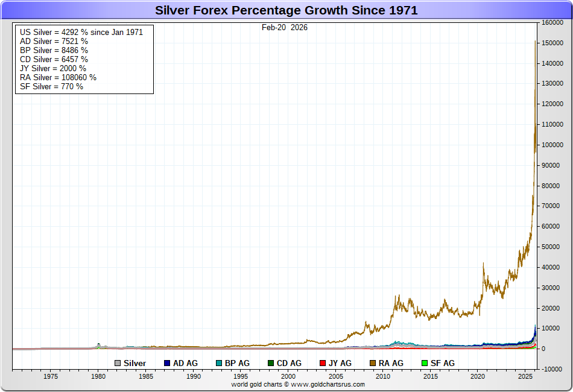Image resolution: width=573 pixels, height=392 pixels.
Task: Click the chart title 'Silver Forex Percentage Growth'
Action: (286, 10)
